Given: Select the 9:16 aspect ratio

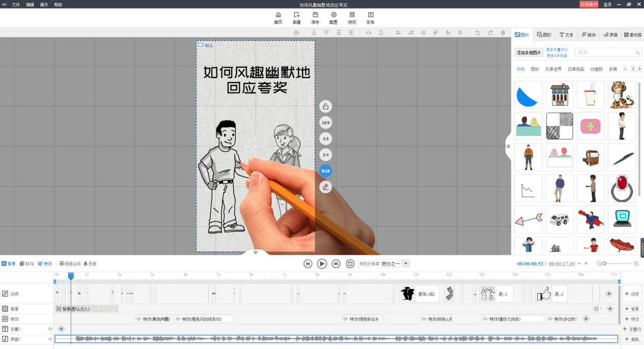Looking at the screenshot, I should (326, 171).
